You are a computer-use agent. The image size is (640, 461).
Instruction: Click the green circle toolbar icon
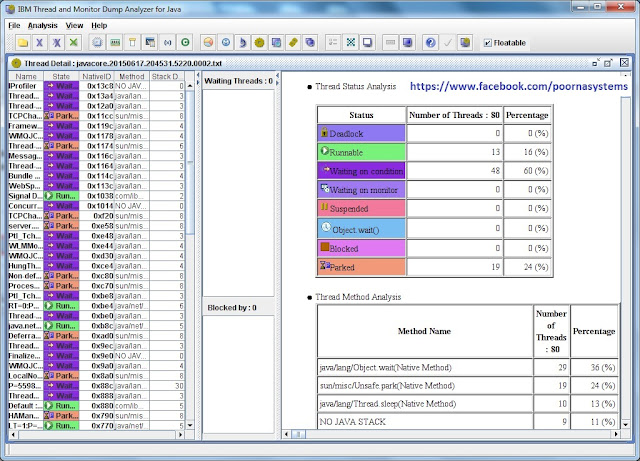point(185,42)
